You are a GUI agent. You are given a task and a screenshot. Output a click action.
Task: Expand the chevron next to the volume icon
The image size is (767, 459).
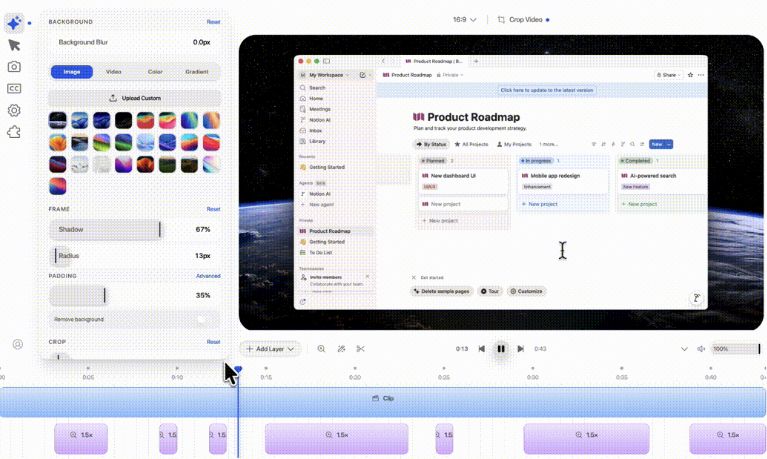point(684,349)
